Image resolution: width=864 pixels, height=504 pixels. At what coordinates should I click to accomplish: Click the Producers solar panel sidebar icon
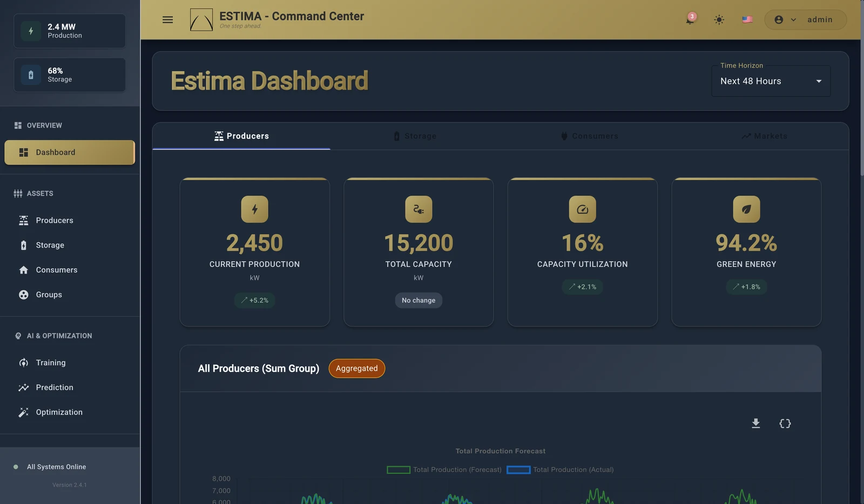23,220
